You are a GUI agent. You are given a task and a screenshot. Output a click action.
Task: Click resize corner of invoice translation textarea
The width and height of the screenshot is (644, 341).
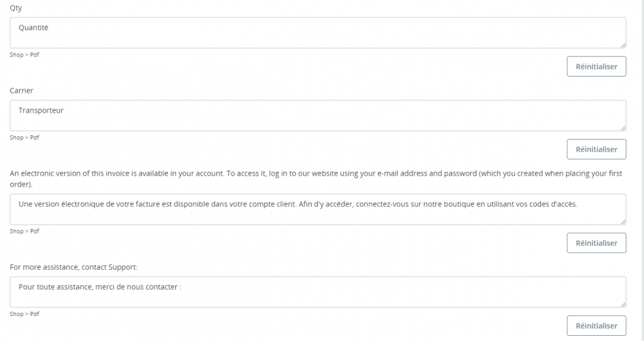point(623,222)
